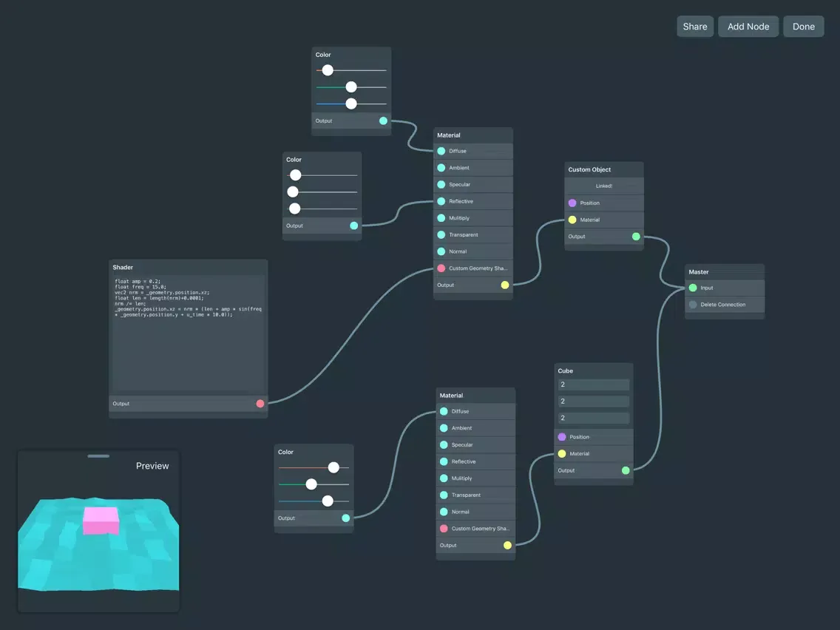Viewport: 840px width, 630px height.
Task: Click Delete Connection port on Master node
Action: click(x=693, y=305)
